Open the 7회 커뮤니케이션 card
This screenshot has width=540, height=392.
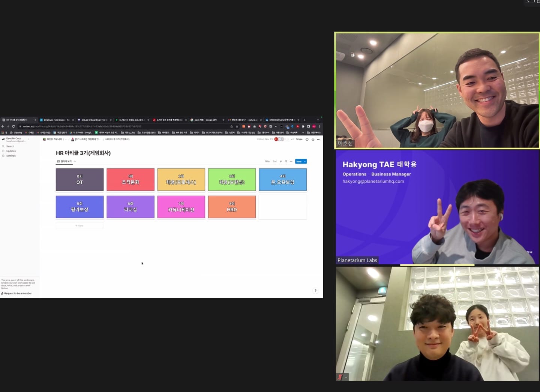(x=181, y=207)
